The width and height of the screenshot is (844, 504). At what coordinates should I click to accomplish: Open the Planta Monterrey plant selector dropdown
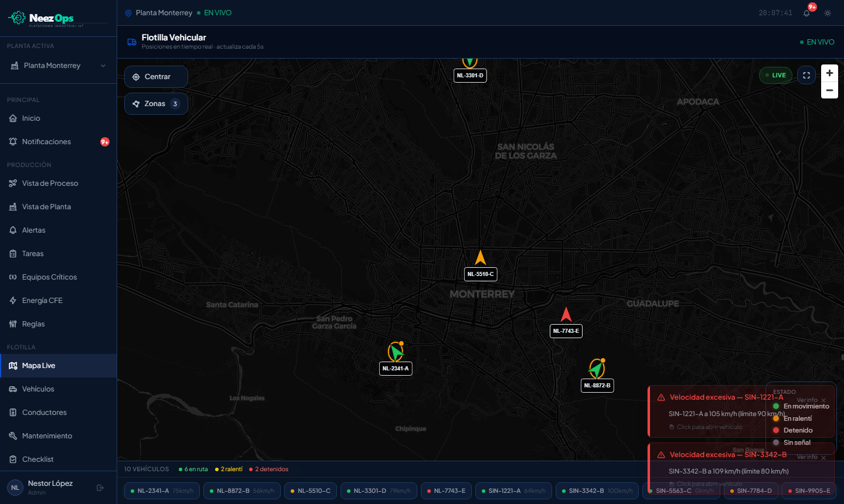(x=58, y=66)
